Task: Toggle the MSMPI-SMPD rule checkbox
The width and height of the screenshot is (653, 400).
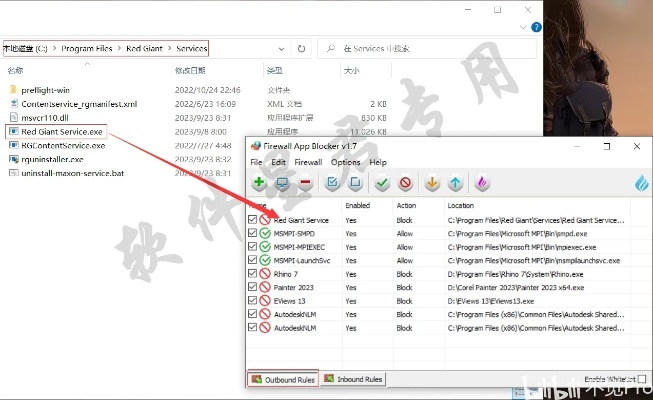Action: 252,232
